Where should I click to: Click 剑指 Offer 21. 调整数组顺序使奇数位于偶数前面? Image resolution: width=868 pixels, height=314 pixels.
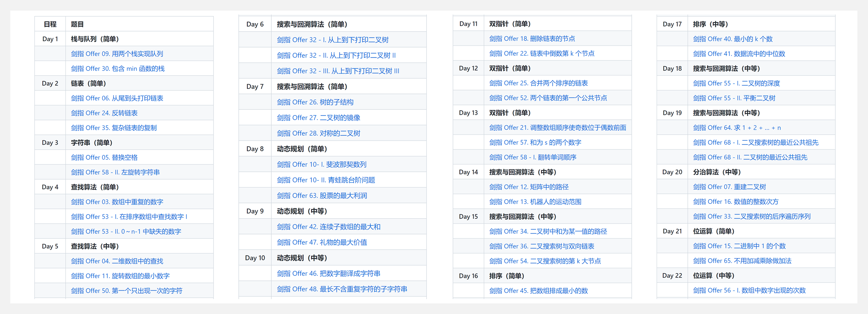click(x=557, y=128)
